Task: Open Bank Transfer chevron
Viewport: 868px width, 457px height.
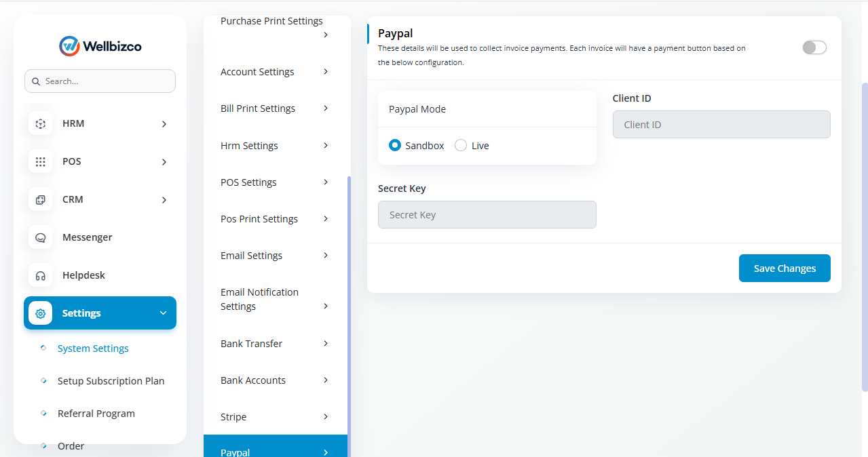Action: tap(326, 343)
